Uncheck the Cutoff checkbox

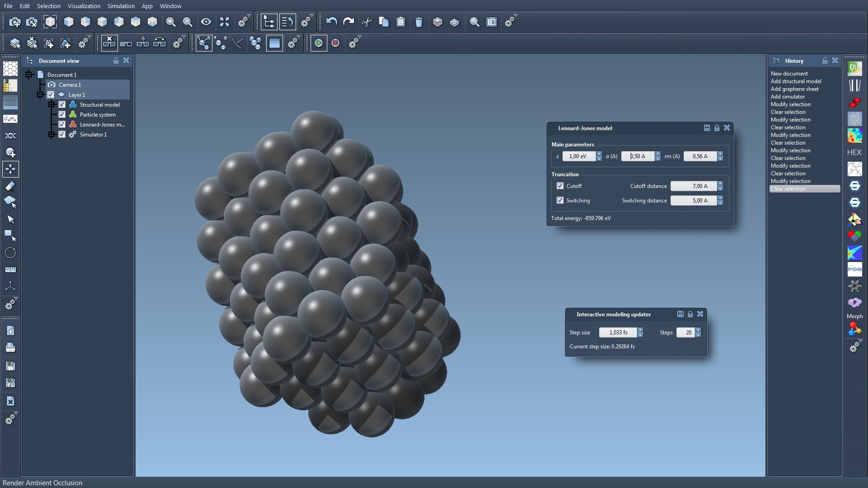(x=560, y=186)
